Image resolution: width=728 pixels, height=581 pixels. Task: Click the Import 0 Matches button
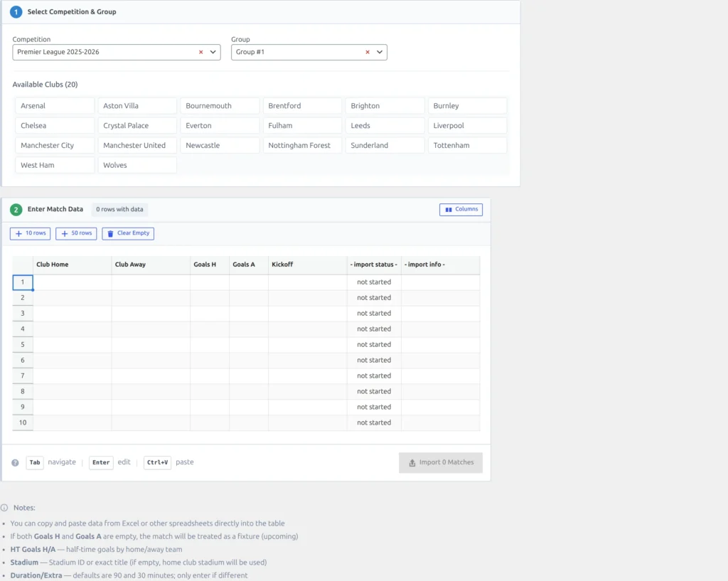pos(441,462)
